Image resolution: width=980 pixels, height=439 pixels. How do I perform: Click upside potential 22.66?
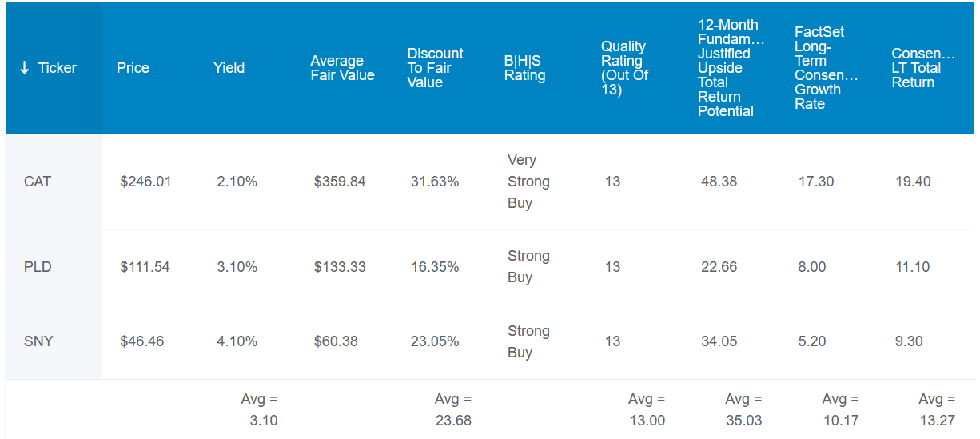(719, 267)
